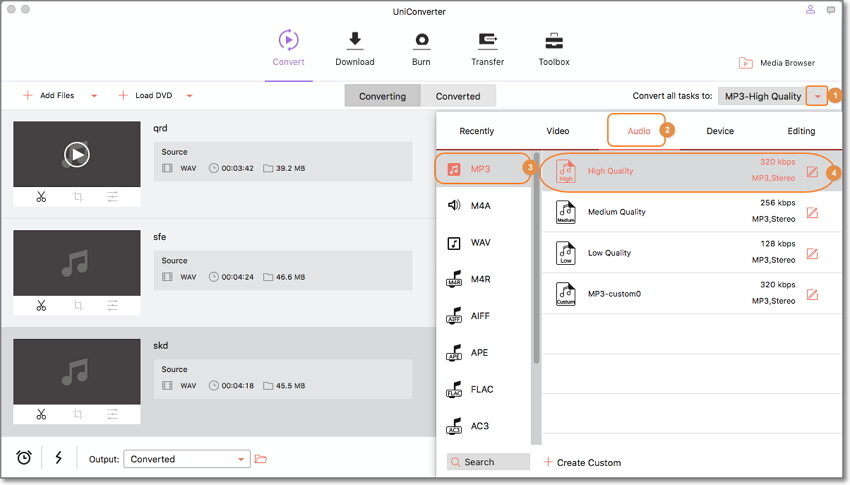Open the MP3-High Quality output format dropdown
Image resolution: width=850 pixels, height=485 pixels.
pos(817,96)
